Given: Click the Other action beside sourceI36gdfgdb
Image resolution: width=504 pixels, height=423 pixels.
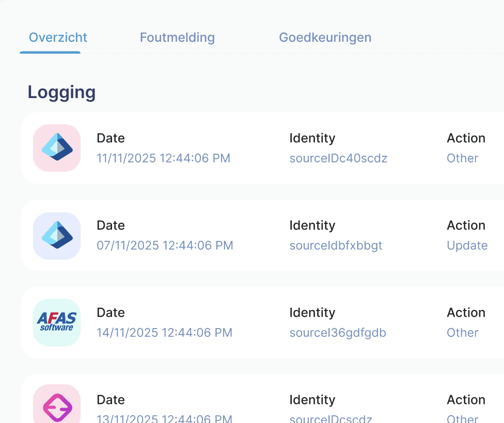Looking at the screenshot, I should click(x=462, y=333).
